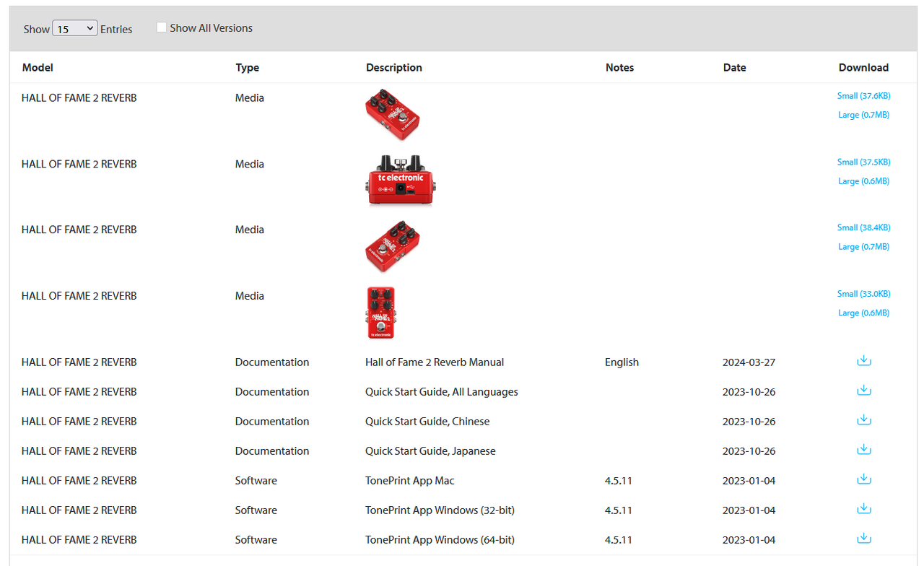Sort table by Model column header
This screenshot has height=566, width=924.
point(38,68)
